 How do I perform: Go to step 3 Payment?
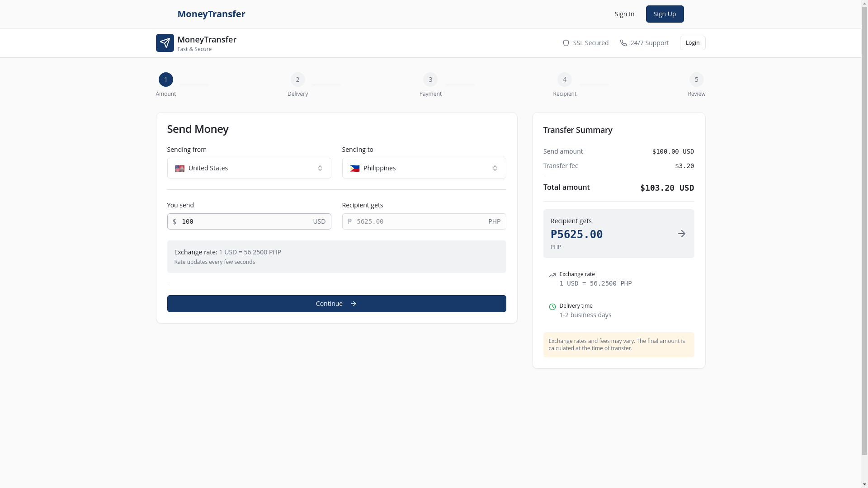click(430, 80)
